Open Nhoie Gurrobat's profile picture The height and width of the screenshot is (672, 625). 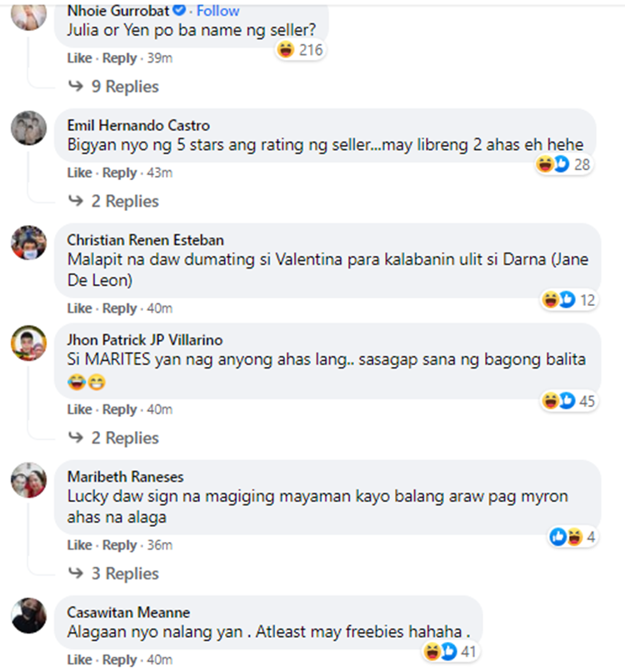click(28, 16)
